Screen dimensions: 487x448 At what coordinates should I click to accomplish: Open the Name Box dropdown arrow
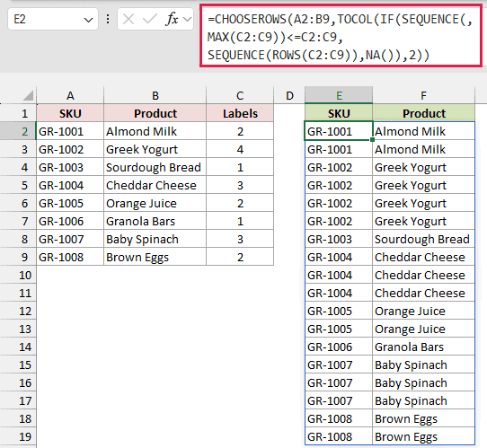pyautogui.click(x=88, y=20)
